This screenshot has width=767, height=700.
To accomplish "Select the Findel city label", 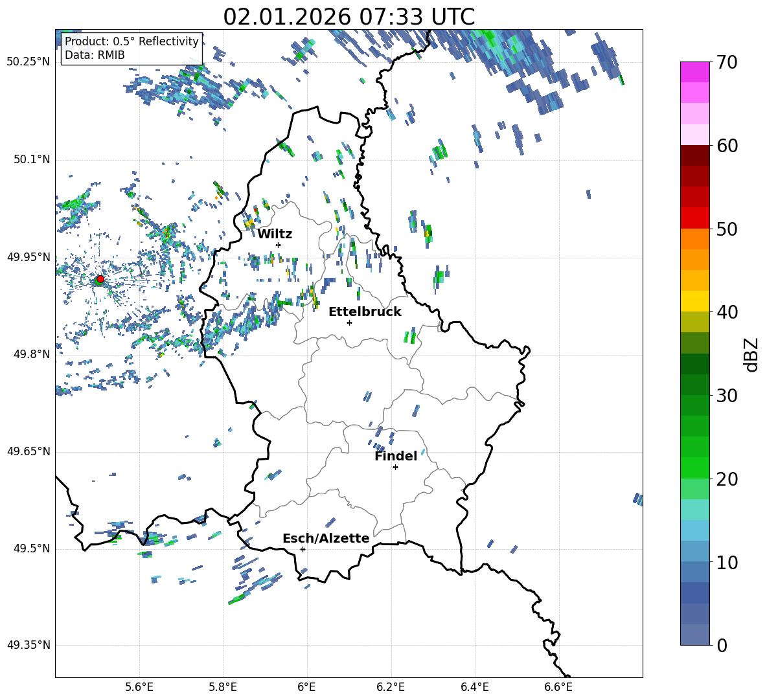I will tap(396, 456).
